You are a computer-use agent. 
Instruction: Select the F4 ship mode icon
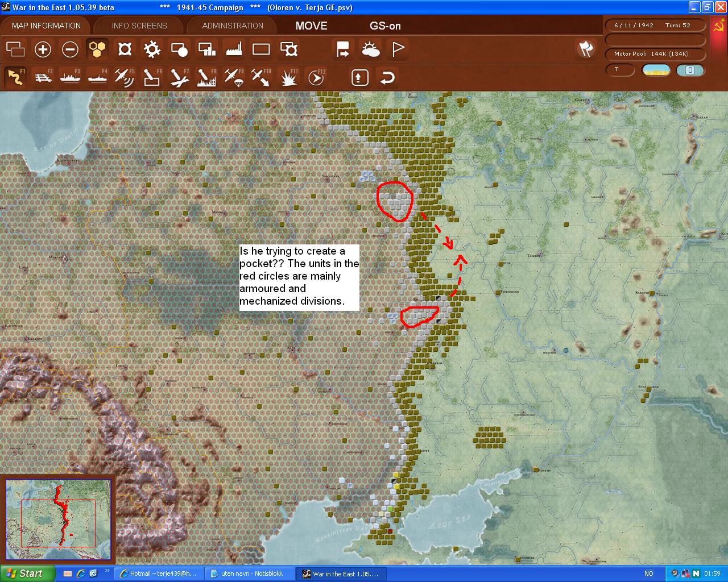[x=97, y=77]
